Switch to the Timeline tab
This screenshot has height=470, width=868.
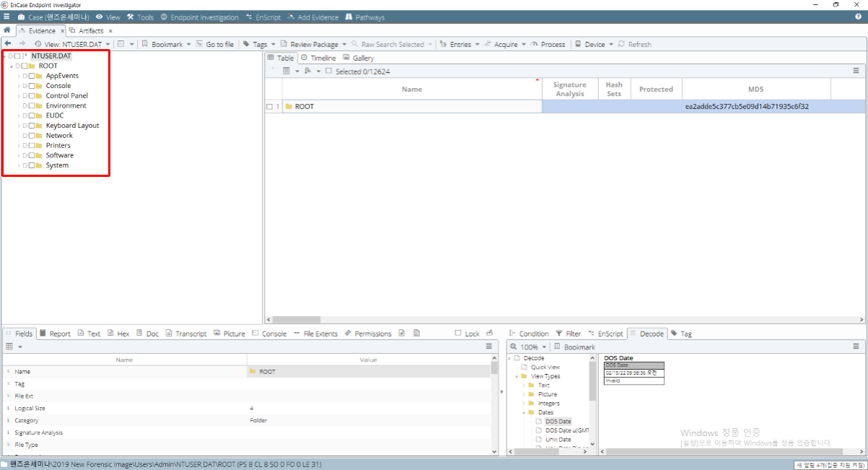317,58
